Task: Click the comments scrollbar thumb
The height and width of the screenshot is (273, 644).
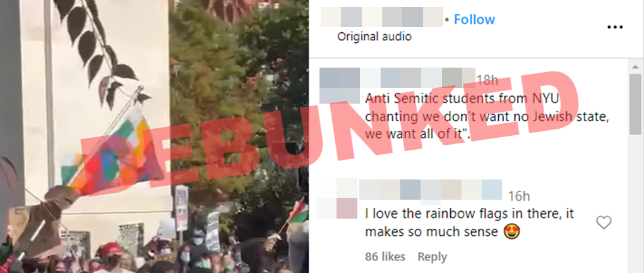Action: [x=635, y=104]
